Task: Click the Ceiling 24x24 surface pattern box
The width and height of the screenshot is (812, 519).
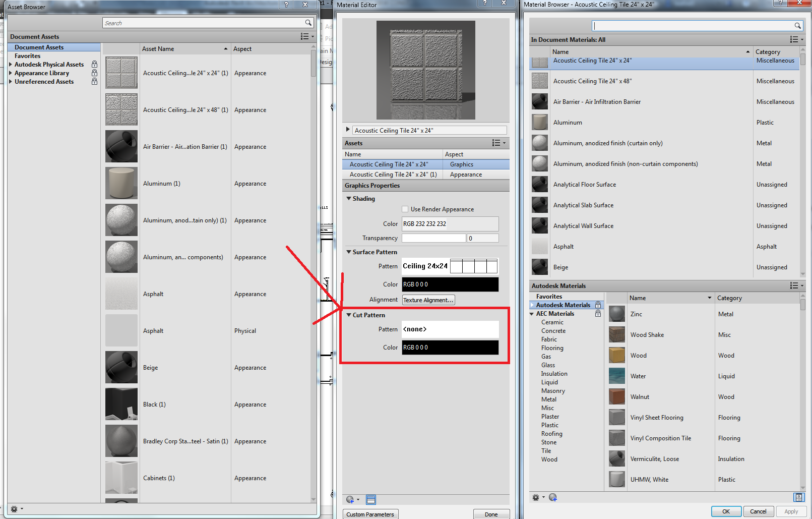Action: pyautogui.click(x=450, y=266)
